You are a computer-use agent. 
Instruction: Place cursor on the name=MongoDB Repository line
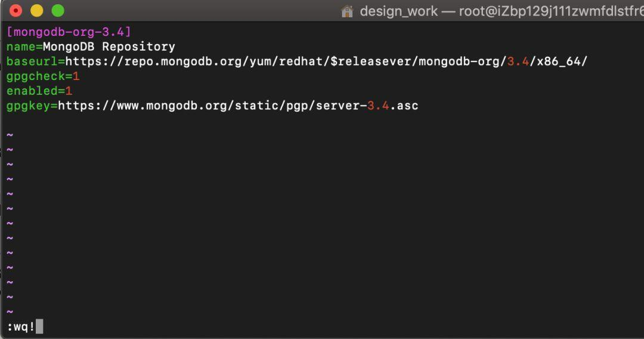pyautogui.click(x=91, y=47)
